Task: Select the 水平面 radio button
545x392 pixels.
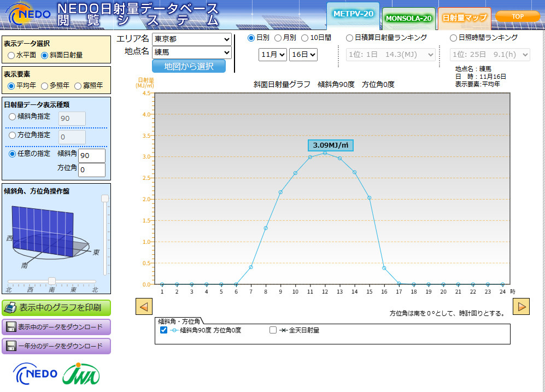Action: tap(11, 55)
